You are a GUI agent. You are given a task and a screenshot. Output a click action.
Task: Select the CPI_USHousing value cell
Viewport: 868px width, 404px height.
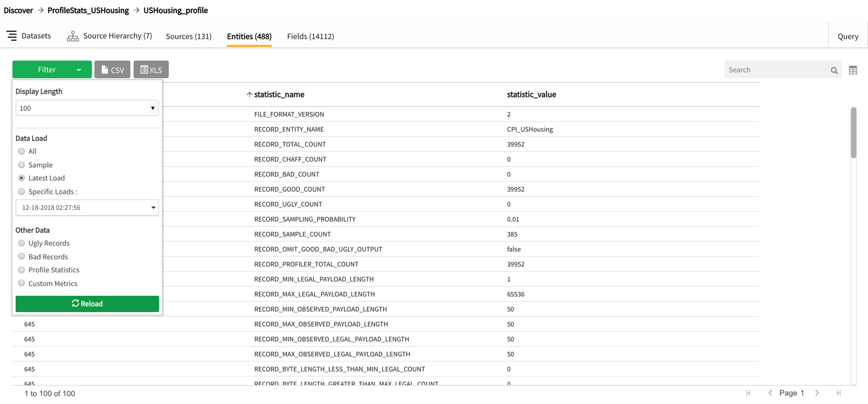point(530,129)
